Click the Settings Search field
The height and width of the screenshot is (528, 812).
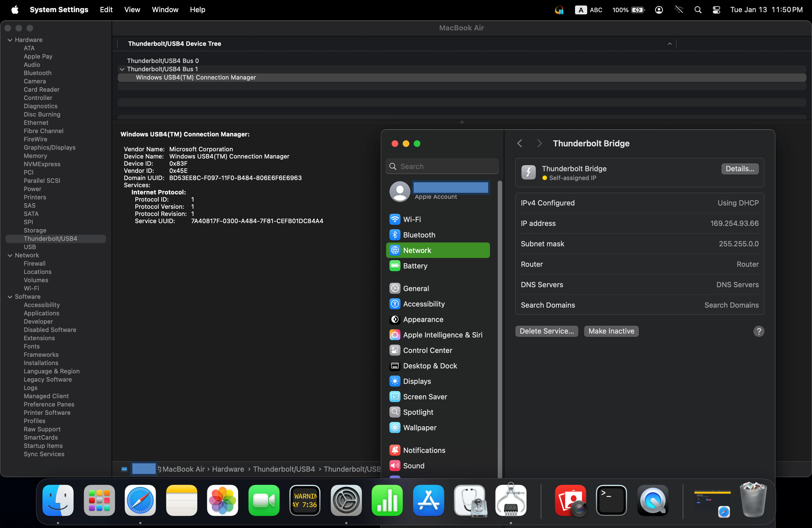click(442, 166)
